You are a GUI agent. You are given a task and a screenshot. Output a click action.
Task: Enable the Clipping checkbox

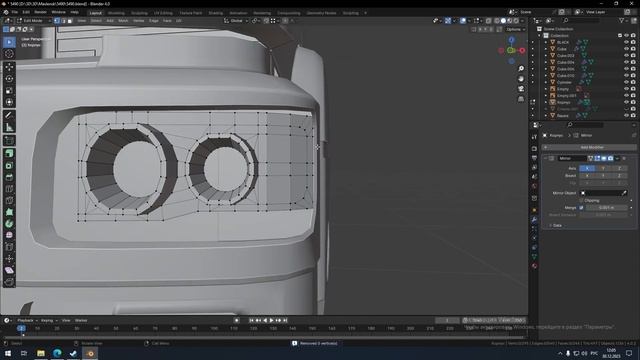[582, 200]
